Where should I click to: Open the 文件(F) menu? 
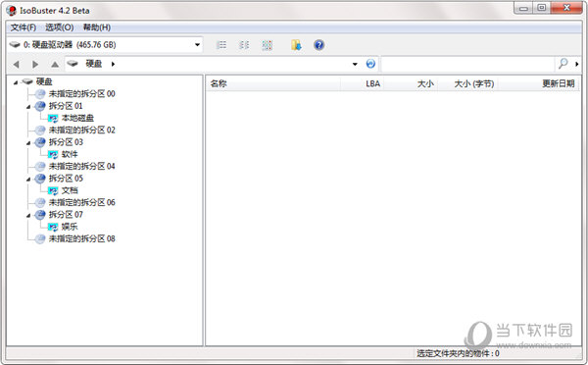point(24,27)
